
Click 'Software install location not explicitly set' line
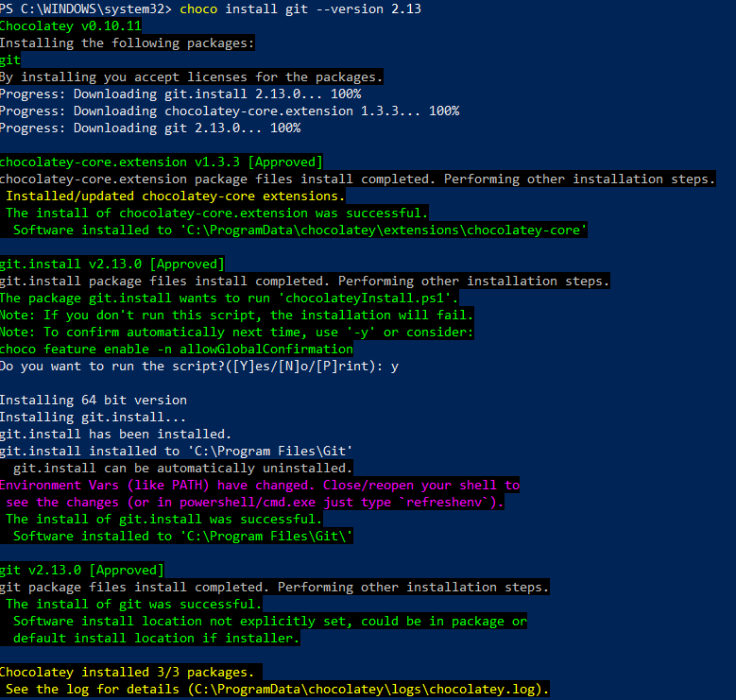pyautogui.click(x=270, y=621)
